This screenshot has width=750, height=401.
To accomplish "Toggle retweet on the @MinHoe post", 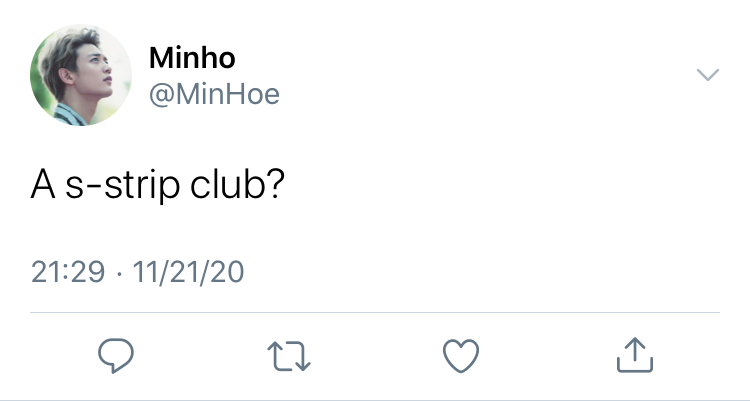I will point(289,356).
